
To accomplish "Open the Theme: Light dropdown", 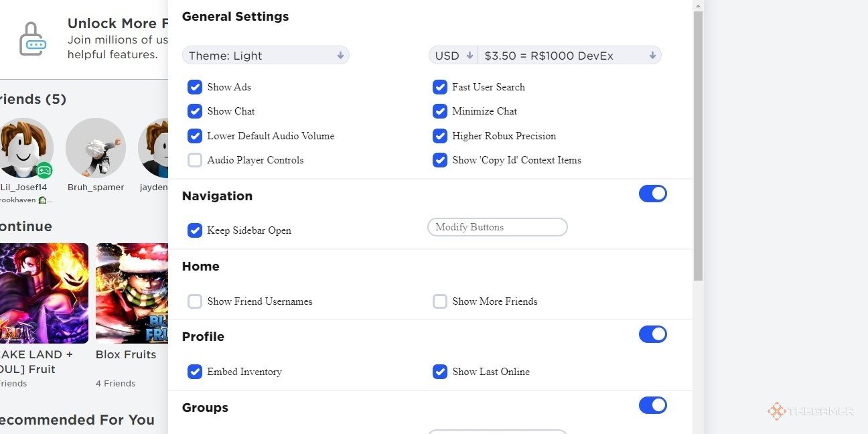I will [x=266, y=56].
